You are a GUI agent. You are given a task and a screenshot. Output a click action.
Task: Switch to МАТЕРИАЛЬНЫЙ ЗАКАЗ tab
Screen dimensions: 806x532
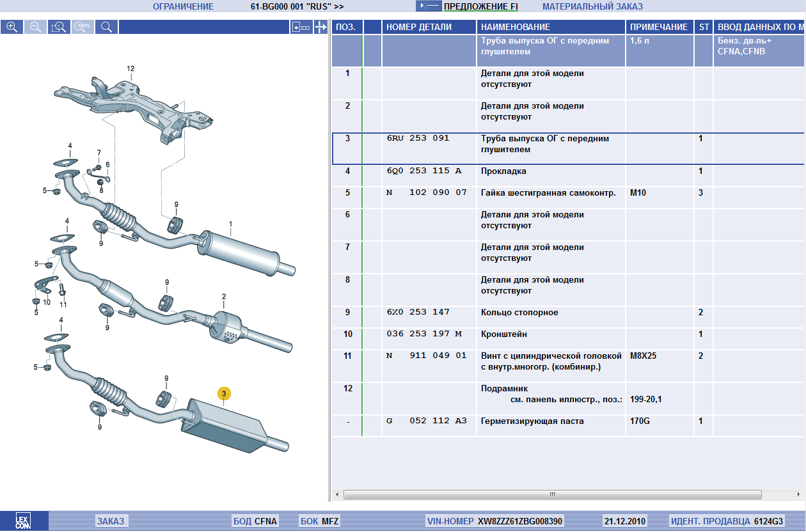[x=592, y=7]
